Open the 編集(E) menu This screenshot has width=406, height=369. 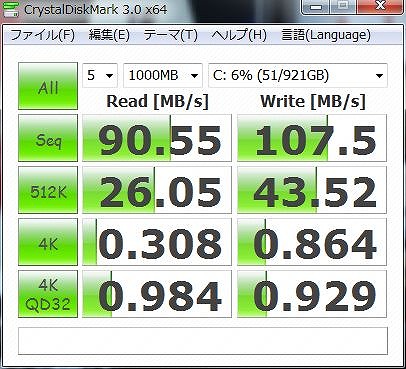pos(109,35)
